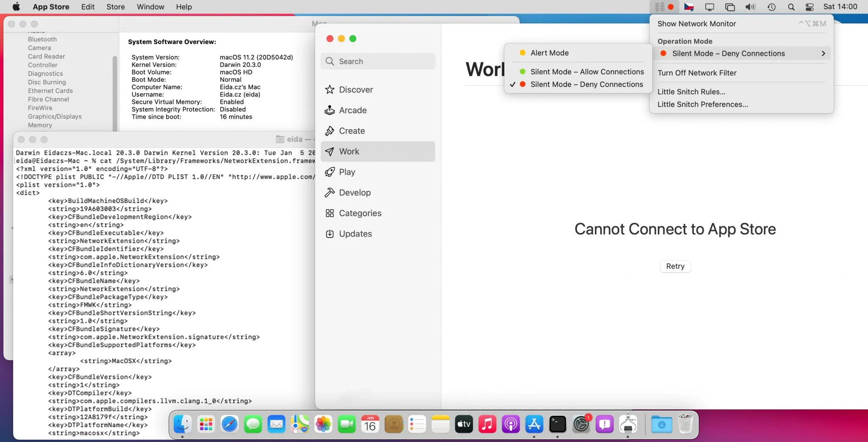Image resolution: width=868 pixels, height=442 pixels.
Task: Expand Silent Mode – Deny Connections submenu arrow
Action: pos(823,53)
